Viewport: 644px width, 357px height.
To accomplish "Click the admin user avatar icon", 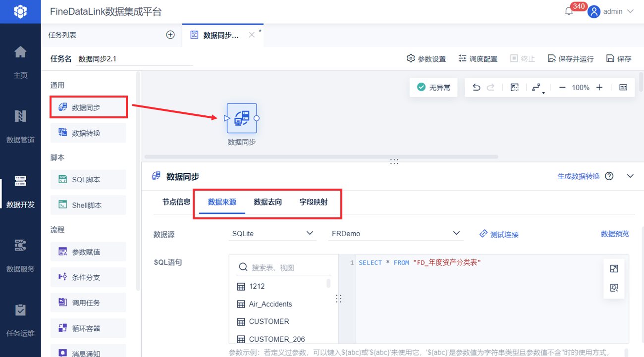I will tap(594, 11).
